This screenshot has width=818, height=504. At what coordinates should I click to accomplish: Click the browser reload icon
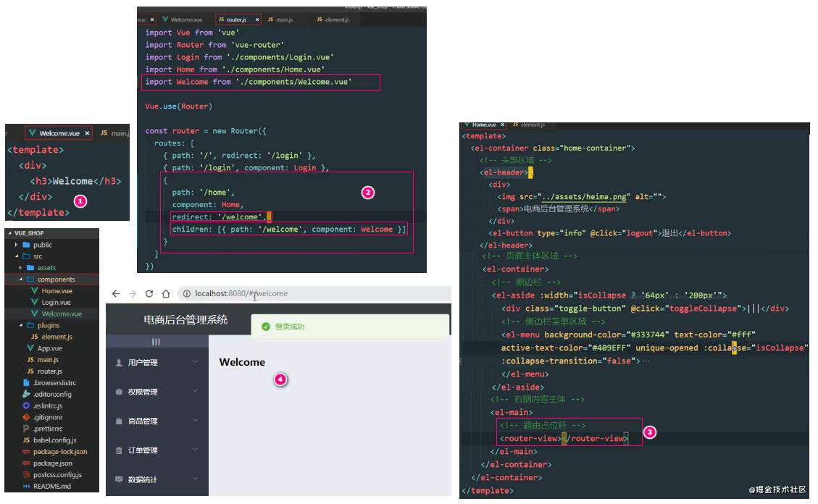(149, 294)
